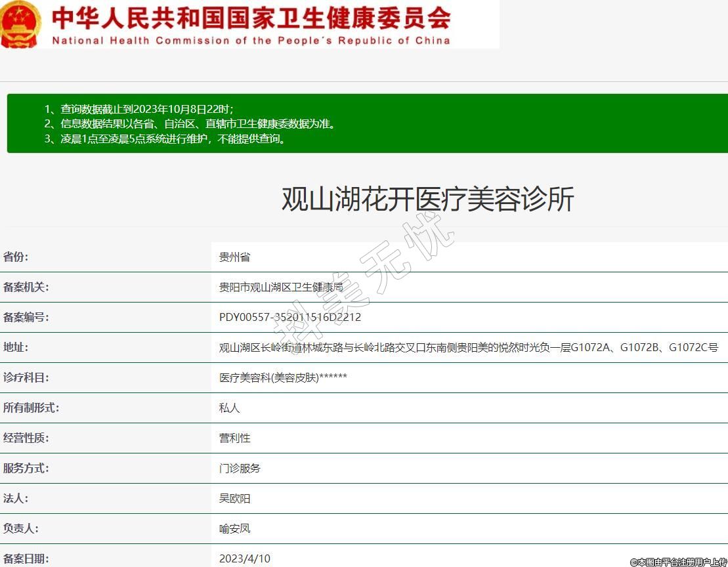The height and width of the screenshot is (567, 728).
Task: Click the notice line about provincial commission data
Action: [190, 124]
